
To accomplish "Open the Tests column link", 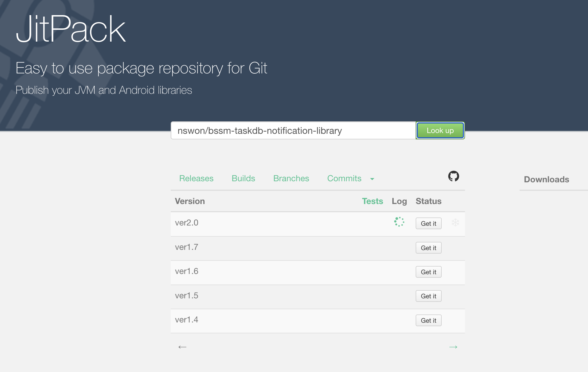I will point(372,201).
